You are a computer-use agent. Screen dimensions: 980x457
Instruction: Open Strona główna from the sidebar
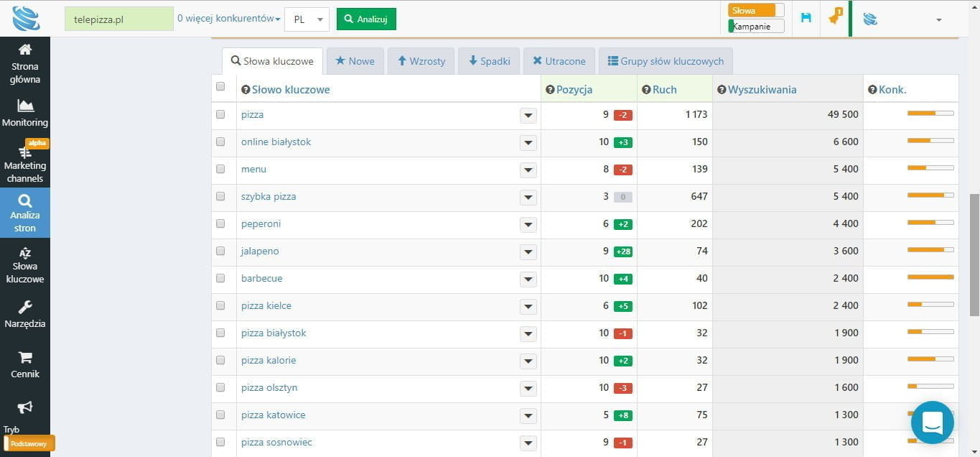[25, 63]
